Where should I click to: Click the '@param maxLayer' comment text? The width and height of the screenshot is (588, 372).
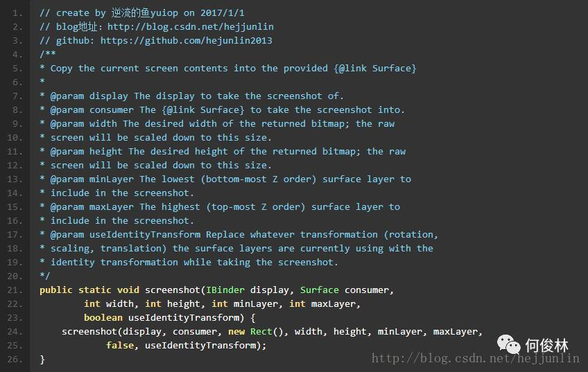click(x=92, y=207)
